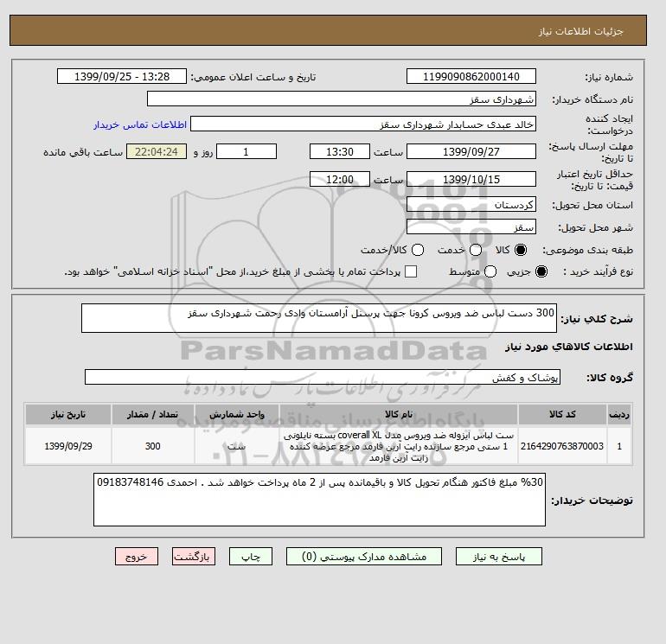Click the چاپ print button
Screen dimensions: 666x644
pyautogui.click(x=251, y=557)
